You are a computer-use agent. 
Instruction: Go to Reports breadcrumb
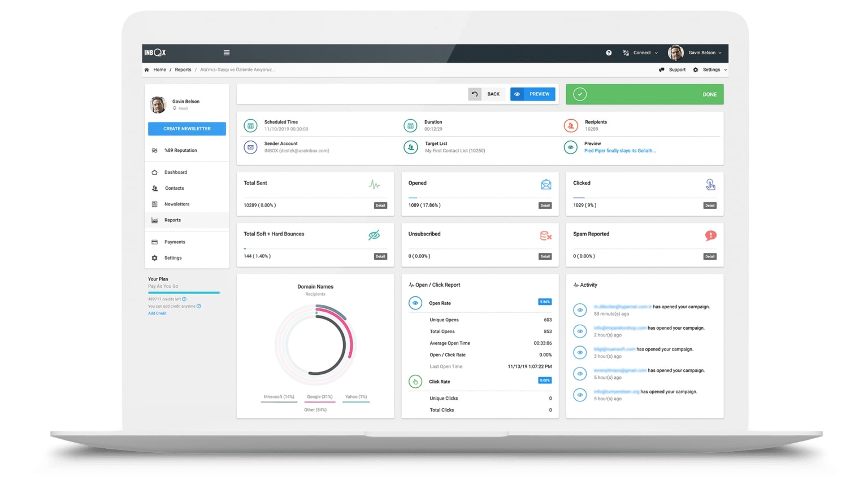(183, 70)
